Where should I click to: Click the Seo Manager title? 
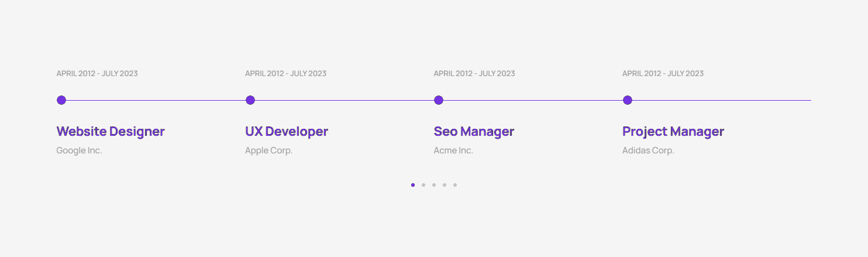[474, 132]
